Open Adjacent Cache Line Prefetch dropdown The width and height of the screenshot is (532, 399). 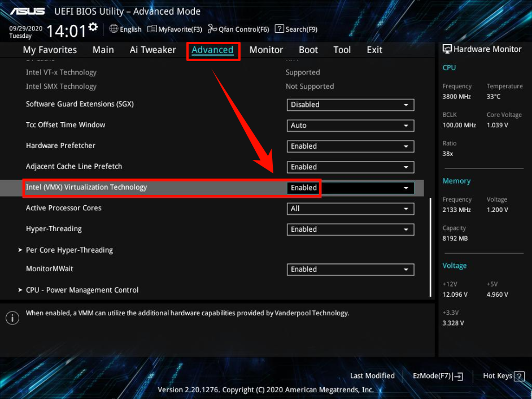tap(350, 167)
